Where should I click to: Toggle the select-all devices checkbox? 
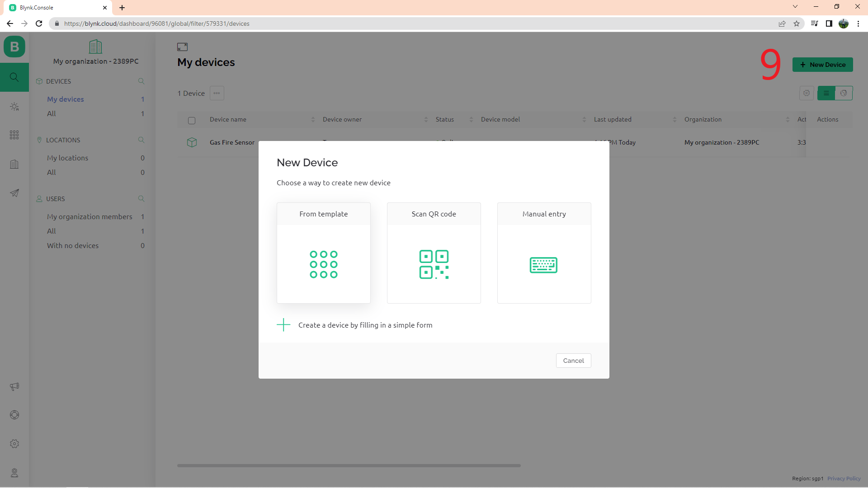click(192, 120)
